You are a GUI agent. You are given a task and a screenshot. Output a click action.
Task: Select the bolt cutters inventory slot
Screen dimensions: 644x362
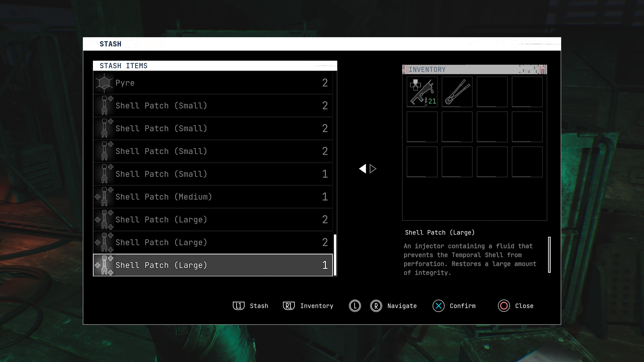tap(457, 92)
